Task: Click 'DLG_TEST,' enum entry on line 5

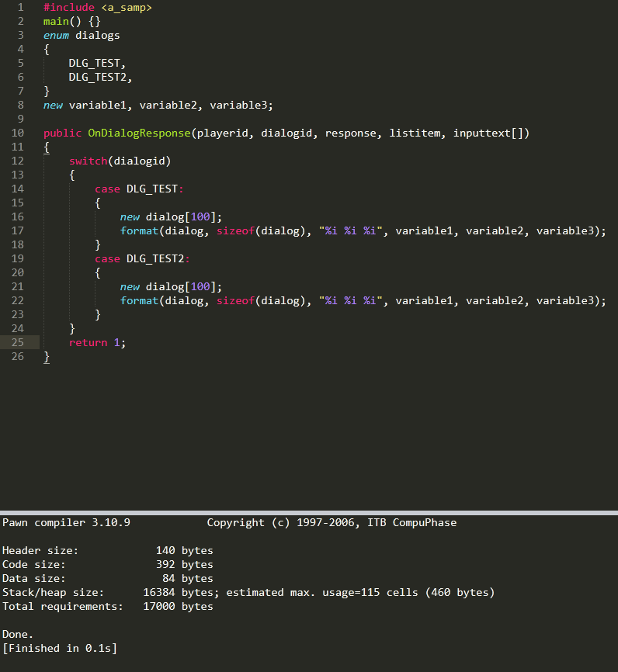Action: 97,64
